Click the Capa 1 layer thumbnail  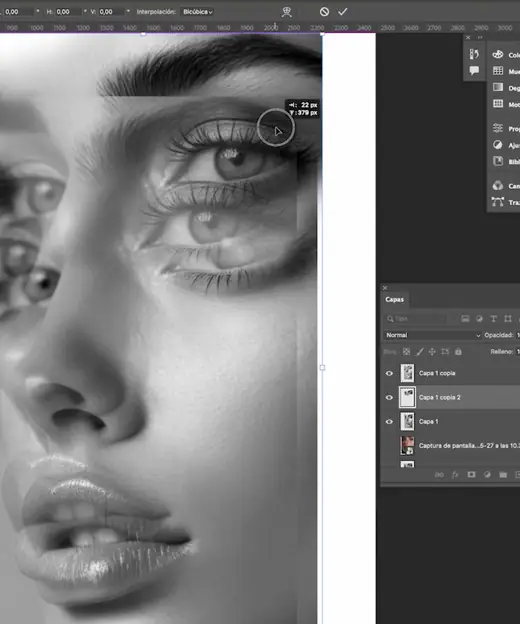pos(407,421)
